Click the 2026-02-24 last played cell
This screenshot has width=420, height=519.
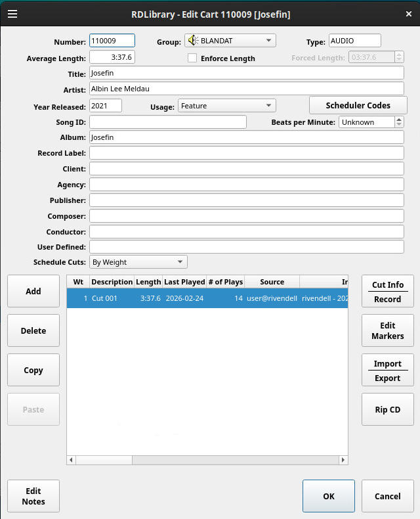184,298
